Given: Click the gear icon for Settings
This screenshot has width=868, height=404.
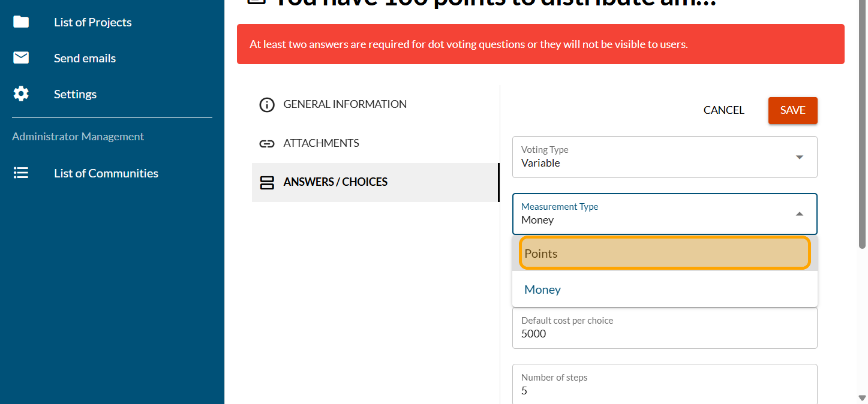Looking at the screenshot, I should 21,94.
